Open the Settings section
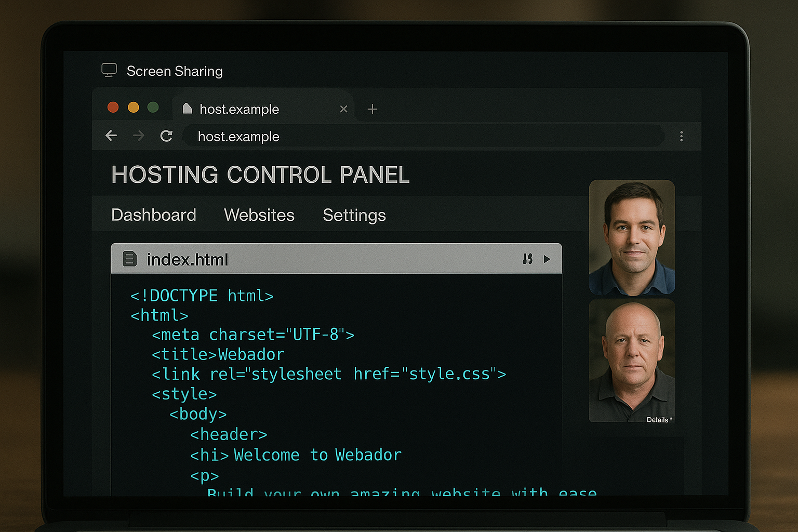The height and width of the screenshot is (532, 798). tap(354, 215)
